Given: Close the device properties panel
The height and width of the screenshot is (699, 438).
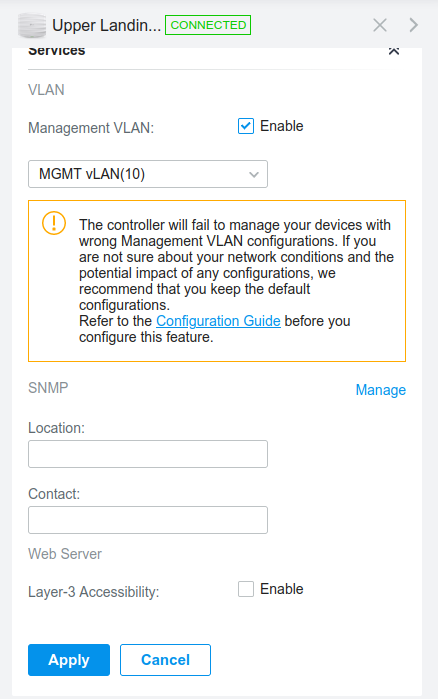Looking at the screenshot, I should [x=380, y=25].
